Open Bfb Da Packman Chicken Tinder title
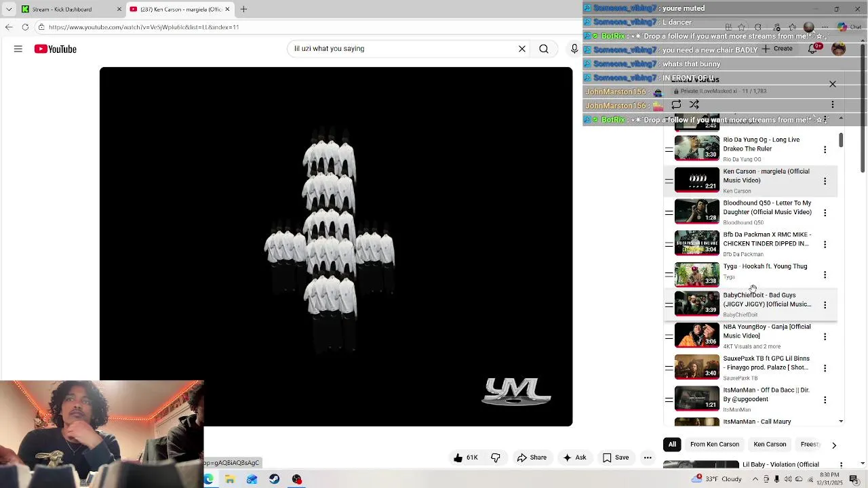This screenshot has height=488, width=868. tap(767, 239)
